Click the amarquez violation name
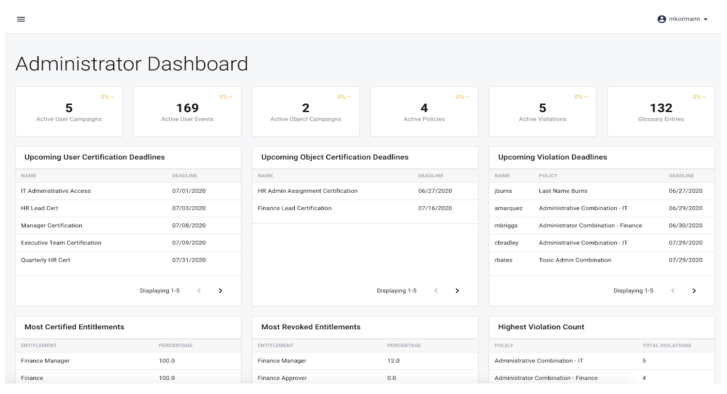This screenshot has height=394, width=727. (x=508, y=208)
